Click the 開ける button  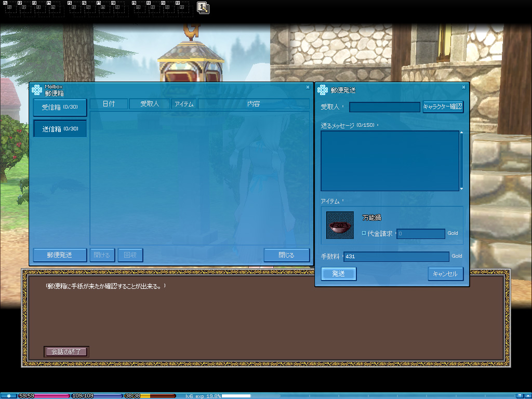point(102,255)
